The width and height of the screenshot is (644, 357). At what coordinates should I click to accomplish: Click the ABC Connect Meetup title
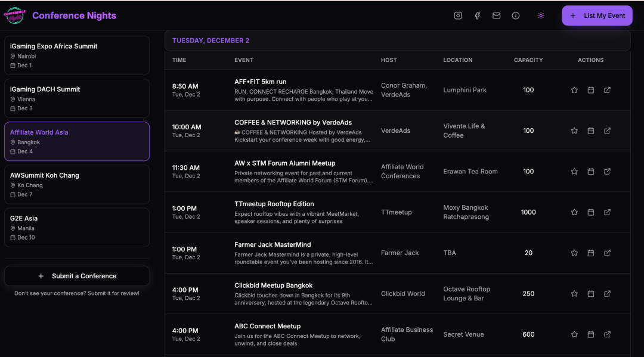click(x=267, y=326)
